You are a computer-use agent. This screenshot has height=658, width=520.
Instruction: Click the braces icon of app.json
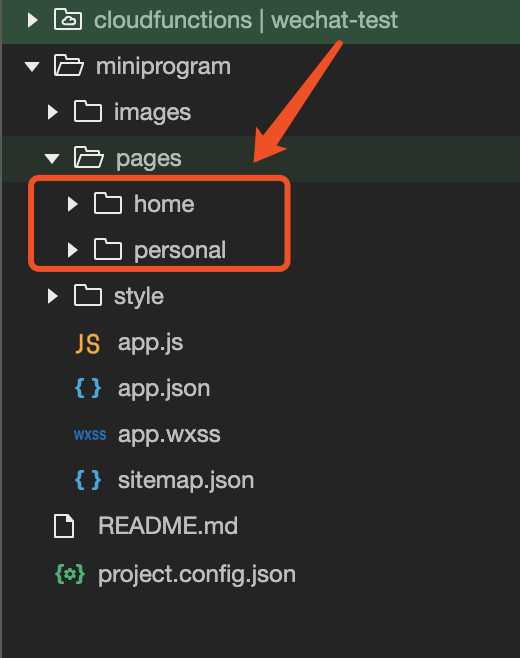pyautogui.click(x=88, y=388)
